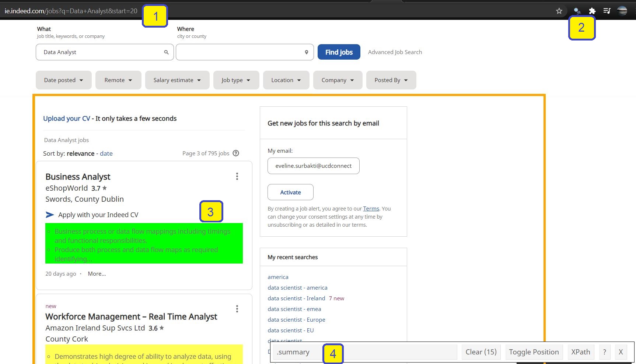The image size is (636, 364).
Task: Open the Extensions puzzle icon
Action: tap(592, 11)
